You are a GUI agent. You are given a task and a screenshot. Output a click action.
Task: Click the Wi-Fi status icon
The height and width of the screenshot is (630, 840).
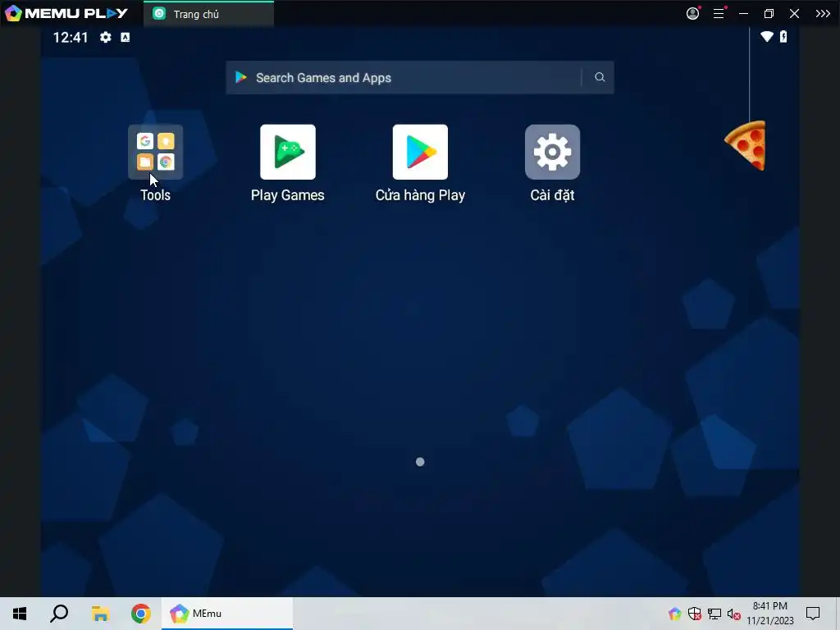coord(767,36)
